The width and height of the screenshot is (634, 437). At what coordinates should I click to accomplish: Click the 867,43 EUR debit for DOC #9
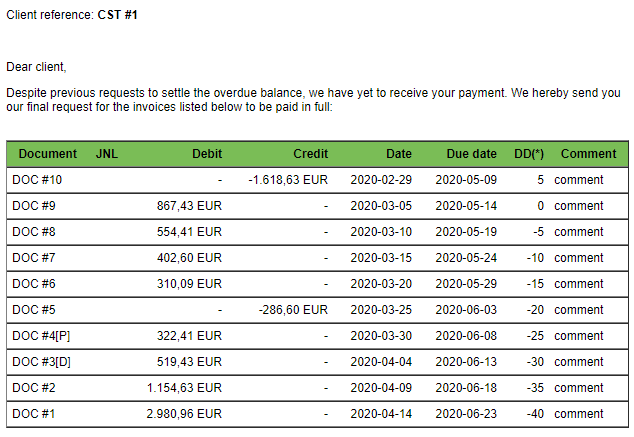(x=189, y=206)
